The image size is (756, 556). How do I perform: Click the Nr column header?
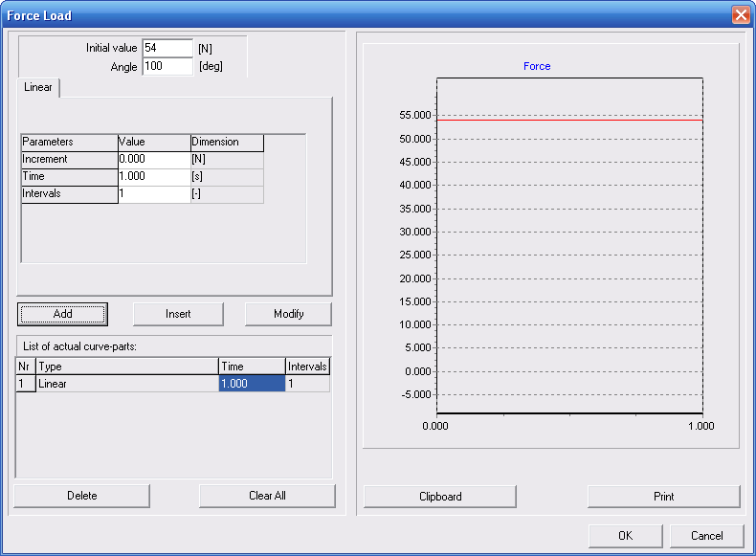26,367
